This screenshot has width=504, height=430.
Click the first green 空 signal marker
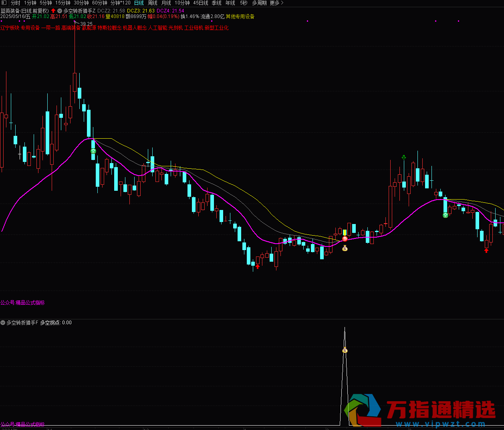[x=93, y=151]
